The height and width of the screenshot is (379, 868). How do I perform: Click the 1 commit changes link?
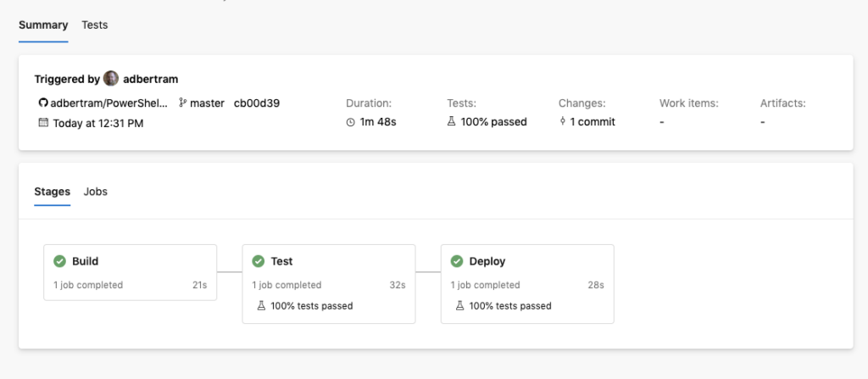point(593,122)
